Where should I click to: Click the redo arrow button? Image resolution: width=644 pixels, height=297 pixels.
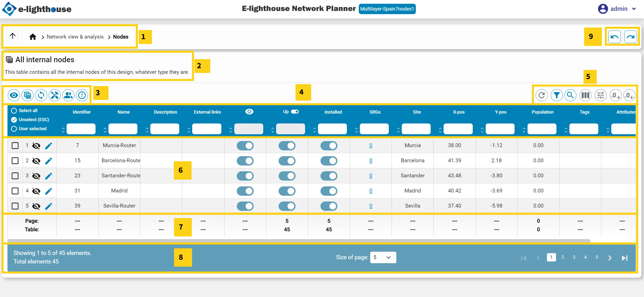coord(630,37)
